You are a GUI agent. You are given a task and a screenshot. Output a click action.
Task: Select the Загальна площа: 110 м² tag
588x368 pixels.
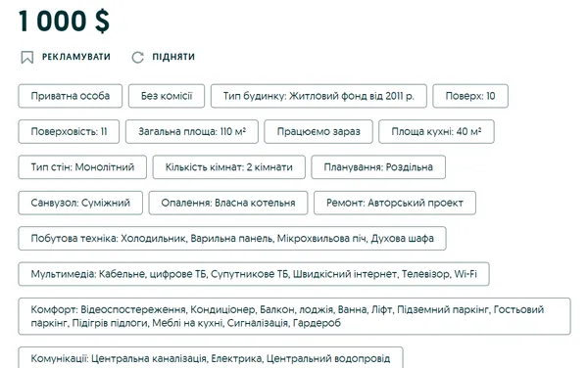click(192, 132)
